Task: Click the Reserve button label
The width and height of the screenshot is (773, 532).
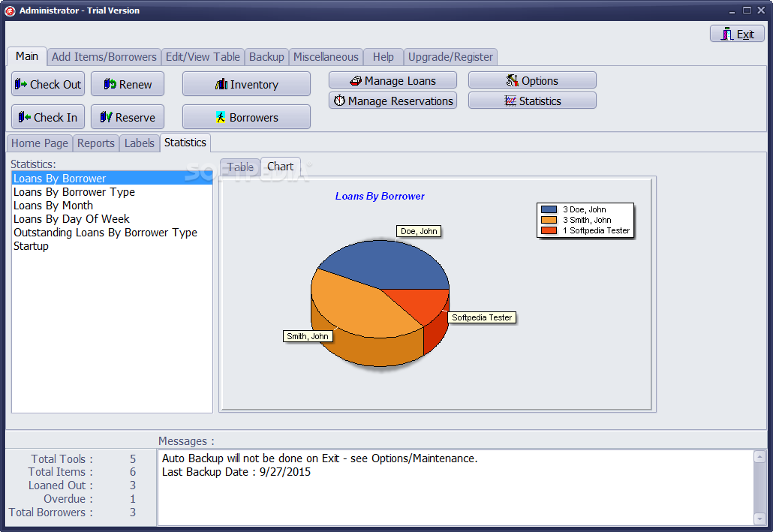Action: point(135,117)
